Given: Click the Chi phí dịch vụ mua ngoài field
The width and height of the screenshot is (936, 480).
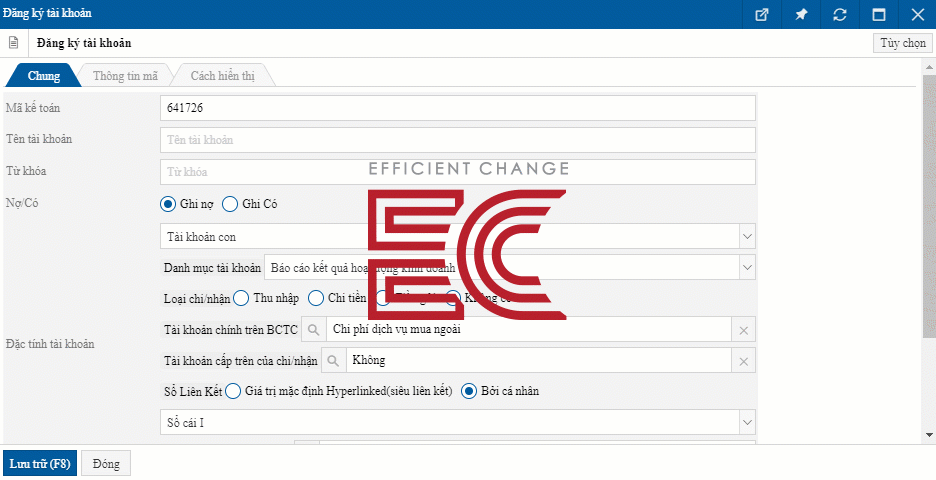Looking at the screenshot, I should point(529,330).
